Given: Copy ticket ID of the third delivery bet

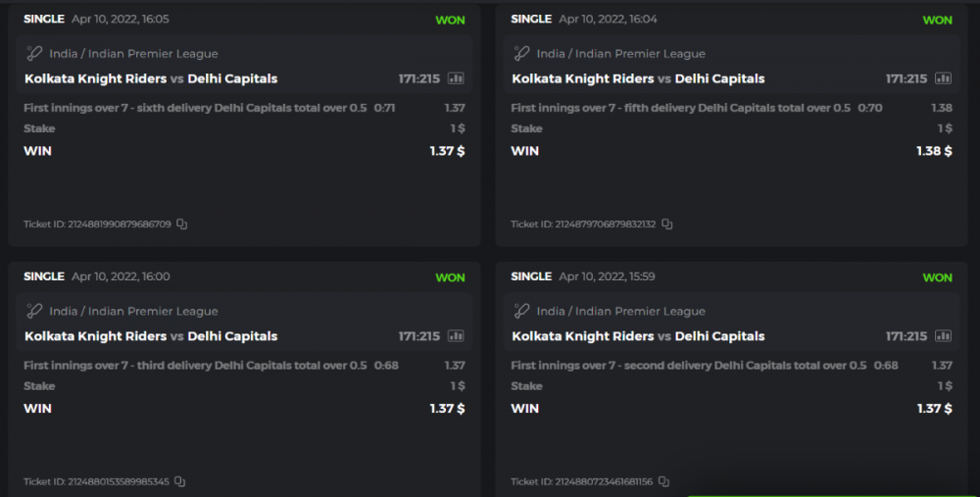Looking at the screenshot, I should (179, 482).
